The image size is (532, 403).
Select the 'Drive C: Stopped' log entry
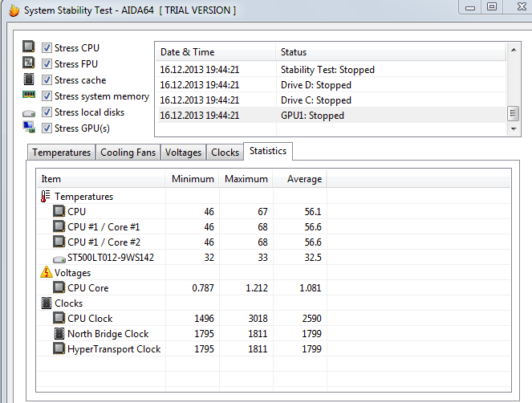tap(331, 100)
